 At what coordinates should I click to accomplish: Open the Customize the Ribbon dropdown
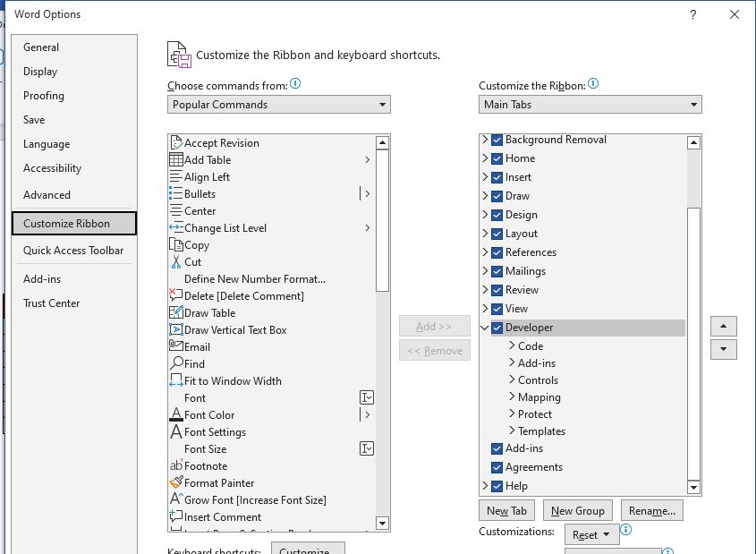pyautogui.click(x=590, y=105)
